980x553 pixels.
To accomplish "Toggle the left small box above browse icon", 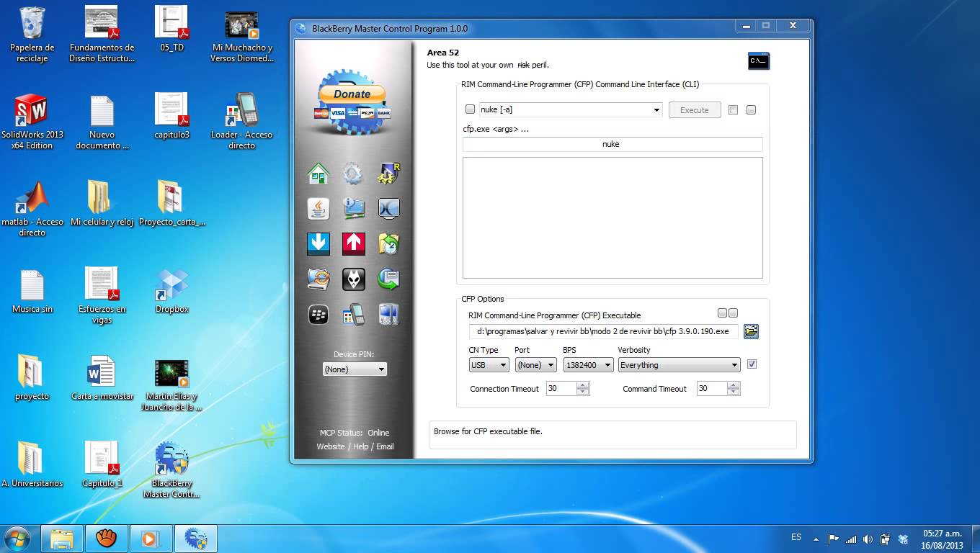I will [722, 313].
